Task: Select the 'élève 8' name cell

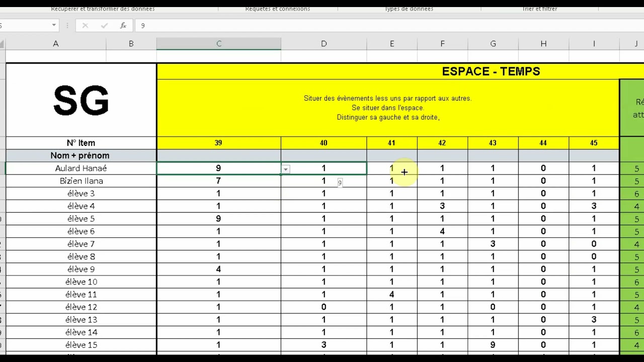Action: tap(81, 256)
